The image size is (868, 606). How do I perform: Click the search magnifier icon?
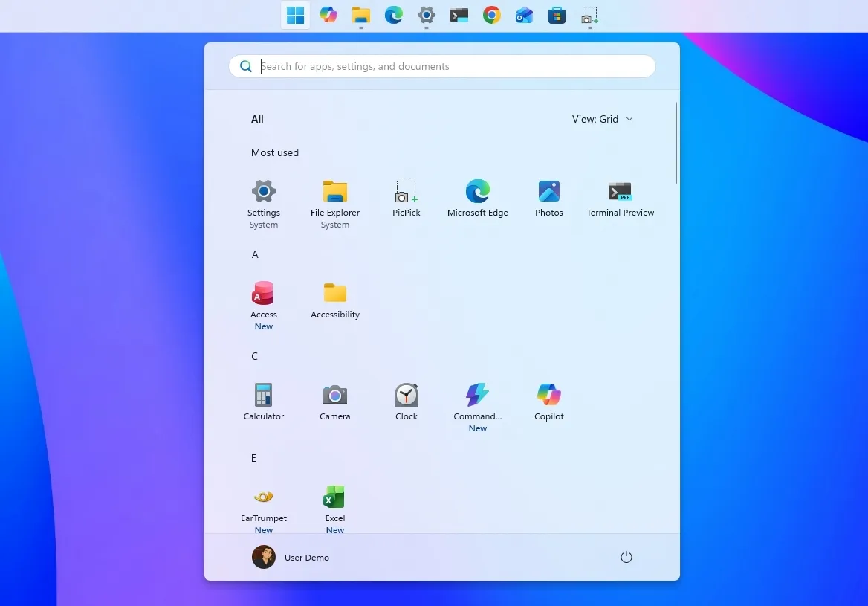click(246, 66)
